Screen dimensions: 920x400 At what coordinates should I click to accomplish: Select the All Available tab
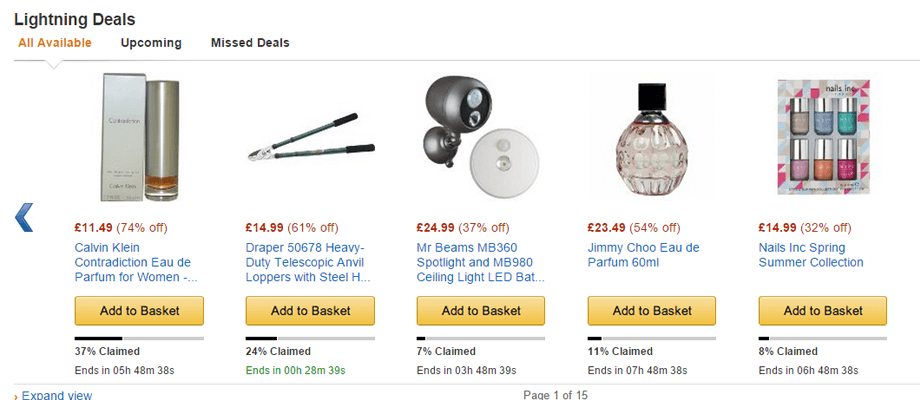pos(55,43)
